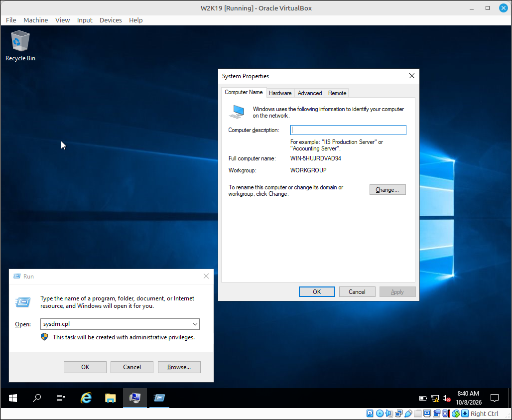Open File Explorer from the taskbar
This screenshot has width=512, height=420.
tap(111, 398)
